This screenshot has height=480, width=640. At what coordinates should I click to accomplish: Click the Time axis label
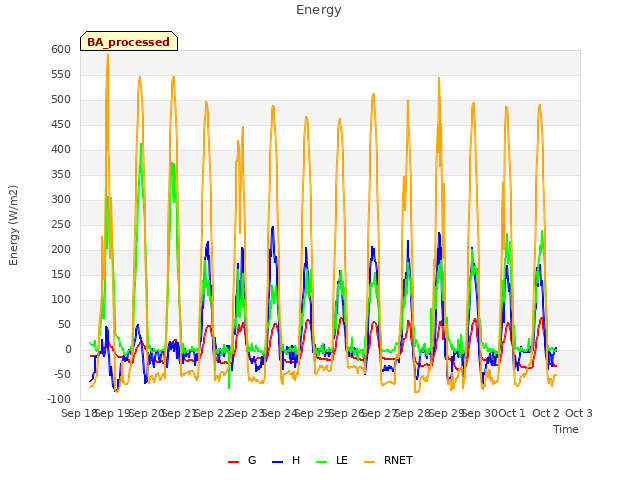click(566, 429)
